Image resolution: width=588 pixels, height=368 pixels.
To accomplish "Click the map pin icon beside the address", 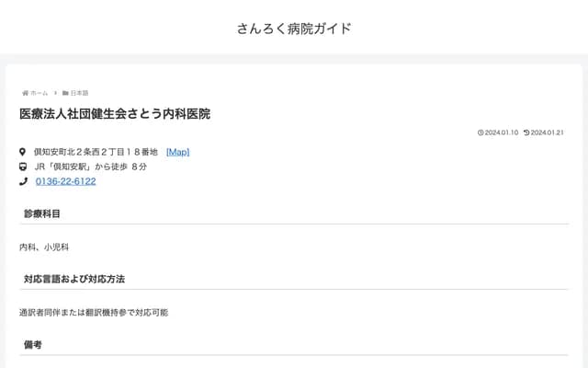I will [23, 152].
